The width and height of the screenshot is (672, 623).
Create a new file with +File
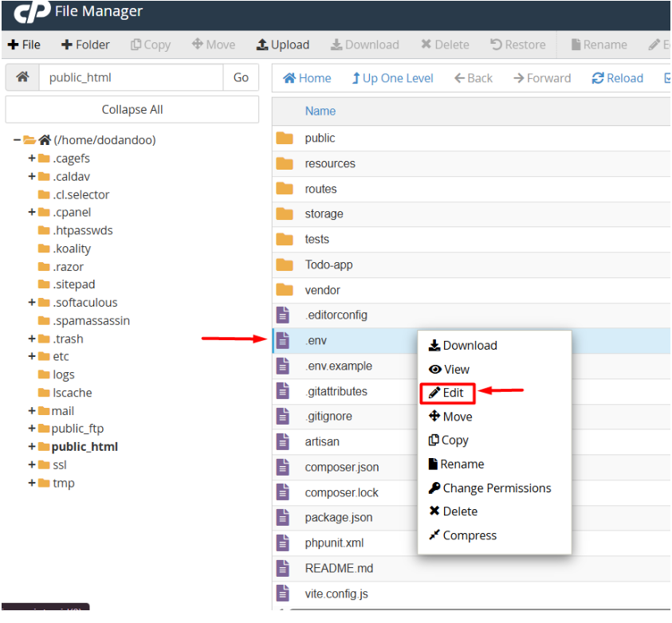[x=24, y=45]
